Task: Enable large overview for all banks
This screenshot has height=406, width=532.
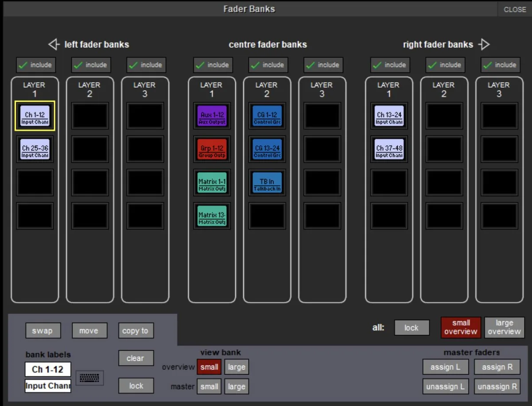Action: [x=505, y=327]
